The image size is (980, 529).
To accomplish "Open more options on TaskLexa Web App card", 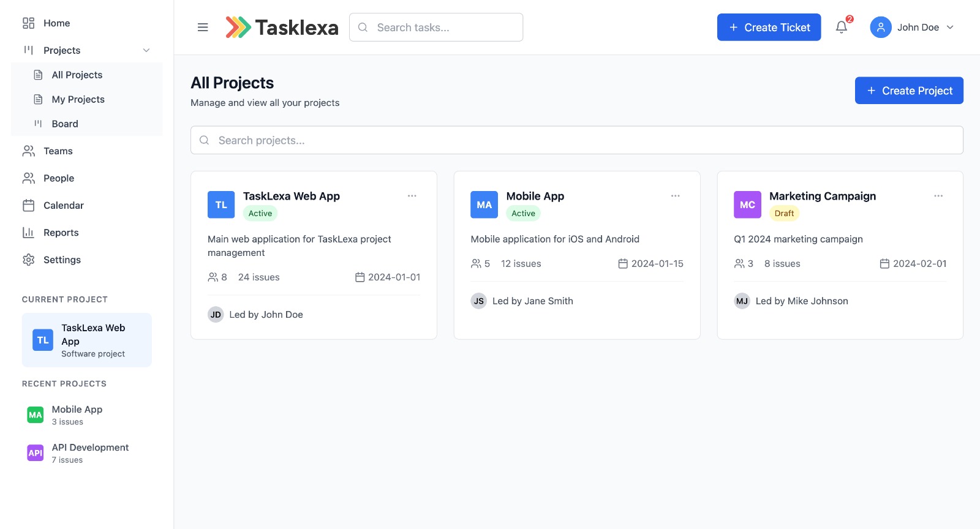I will [x=412, y=196].
